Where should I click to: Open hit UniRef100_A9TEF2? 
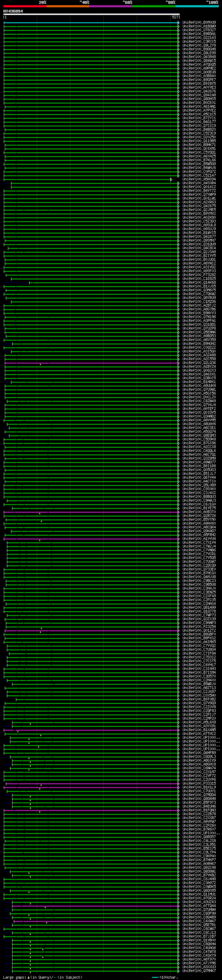199,408
